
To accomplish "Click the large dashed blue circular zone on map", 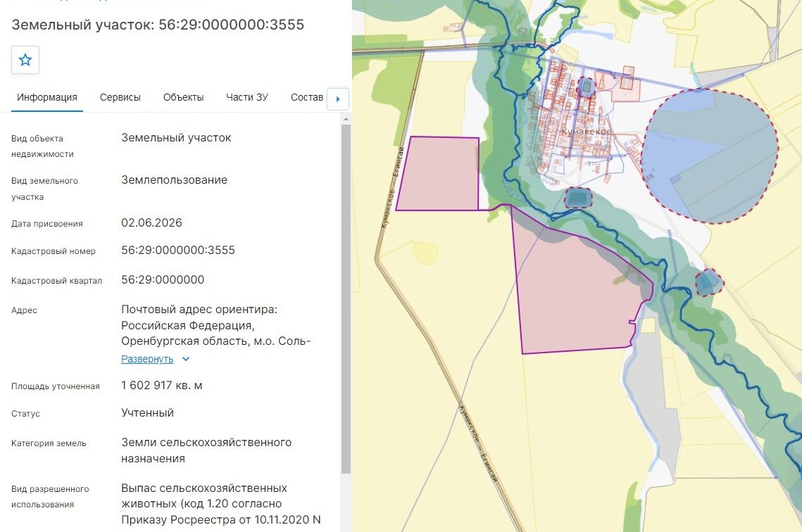I will 710,156.
